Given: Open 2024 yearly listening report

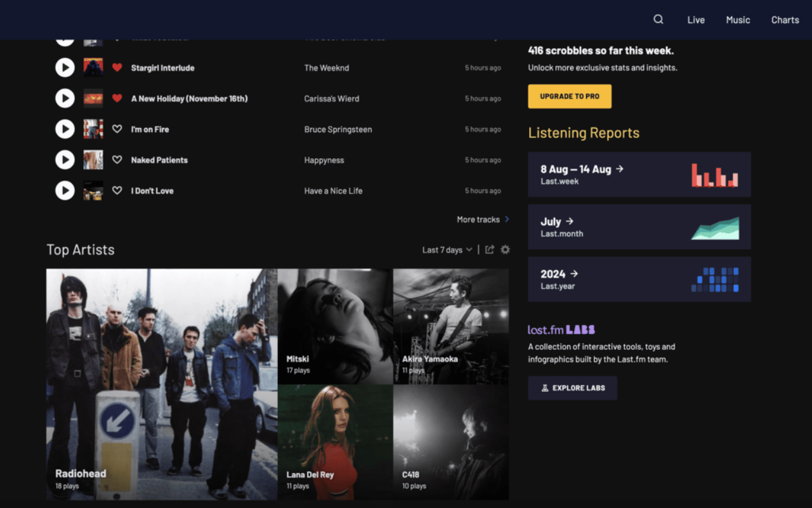Looking at the screenshot, I should pos(639,279).
